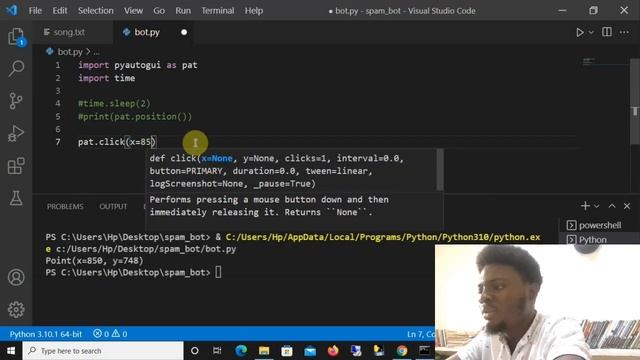The width and height of the screenshot is (640, 360).
Task: Open the Explorer view in the activity bar
Action: pos(16,37)
